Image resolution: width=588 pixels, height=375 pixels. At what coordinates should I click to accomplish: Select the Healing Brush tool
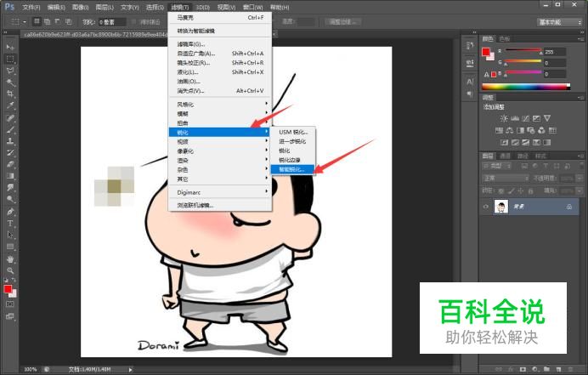point(10,118)
